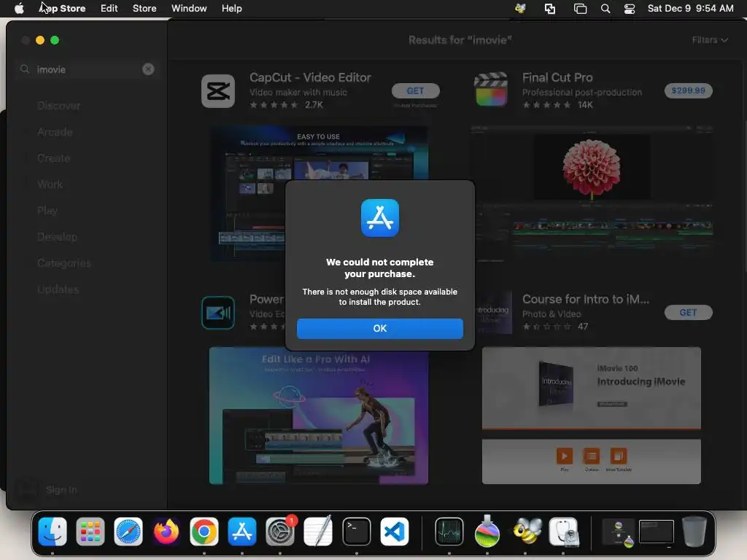This screenshot has height=560, width=747.
Task: Click the Course for Intro to iM... title
Action: click(x=586, y=300)
